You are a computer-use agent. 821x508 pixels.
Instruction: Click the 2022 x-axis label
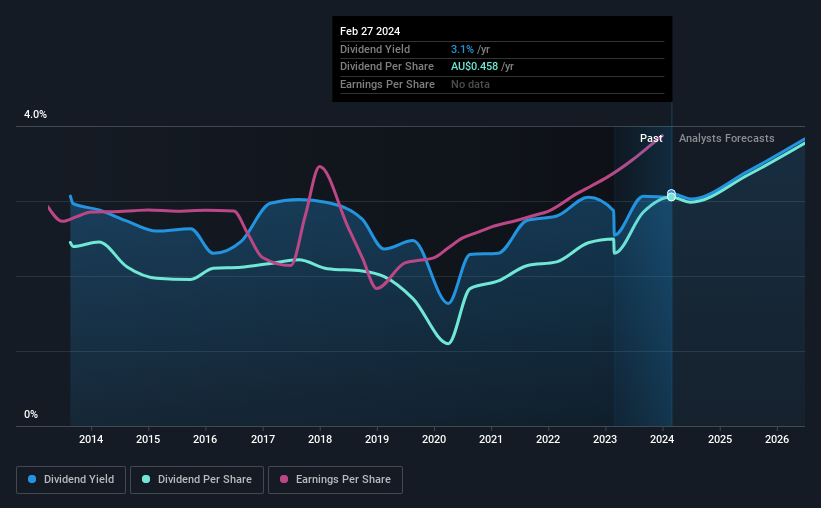[548, 439]
